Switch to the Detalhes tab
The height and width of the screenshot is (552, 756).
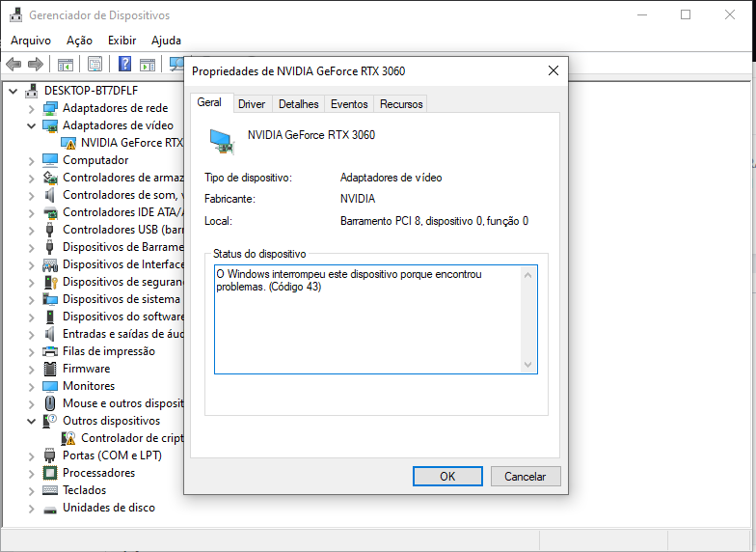coord(299,104)
